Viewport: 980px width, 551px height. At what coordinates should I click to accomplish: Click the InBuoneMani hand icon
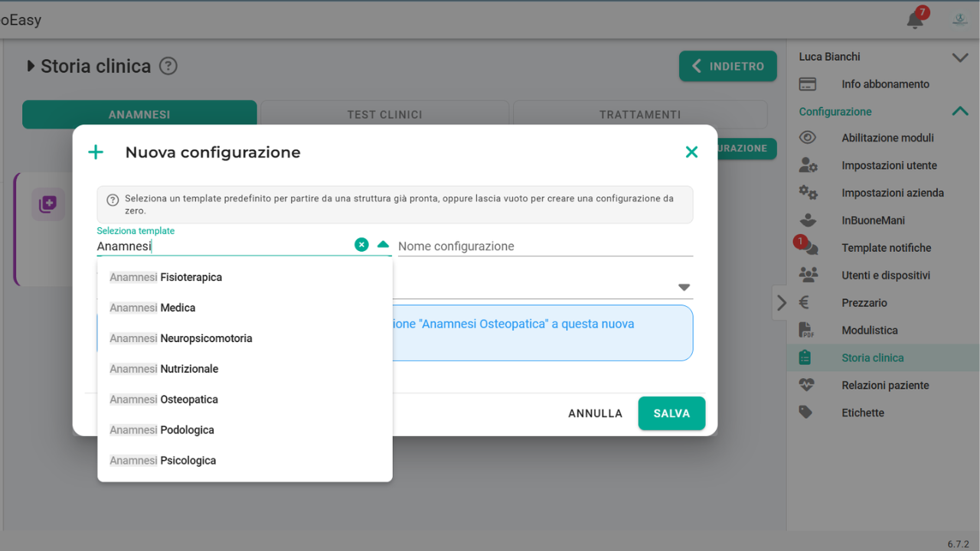(807, 220)
